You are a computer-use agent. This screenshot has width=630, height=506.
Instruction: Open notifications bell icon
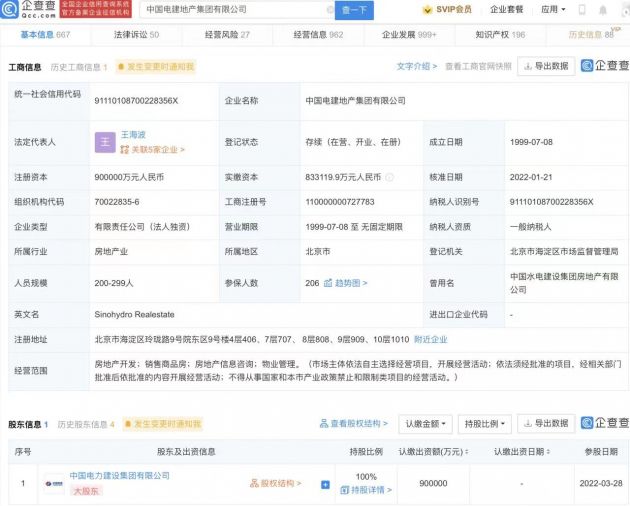coord(603,10)
